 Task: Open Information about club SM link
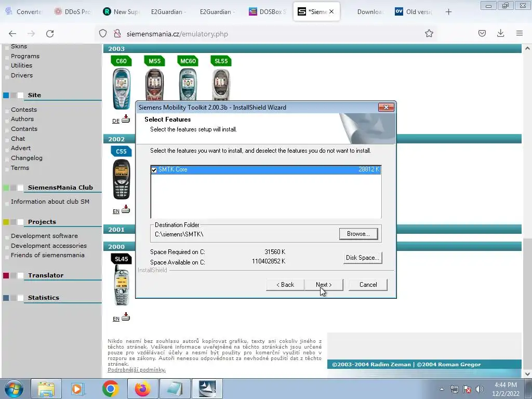(50, 202)
